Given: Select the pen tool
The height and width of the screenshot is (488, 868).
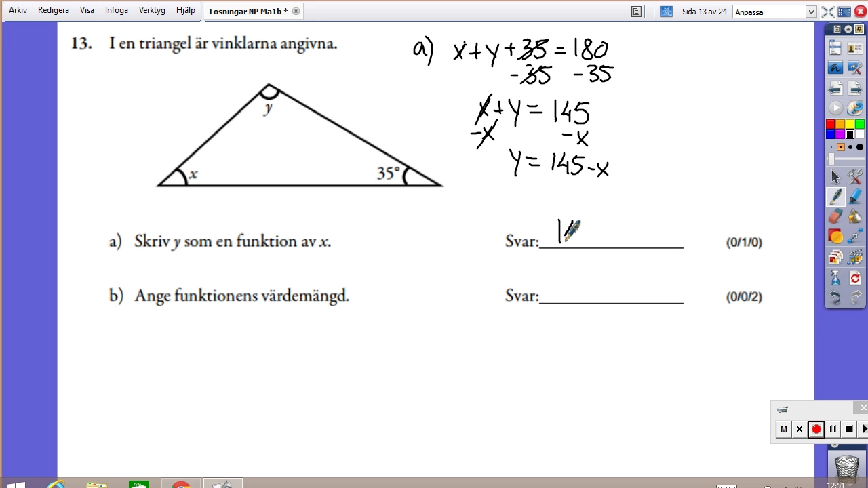Looking at the screenshot, I should coord(835,197).
